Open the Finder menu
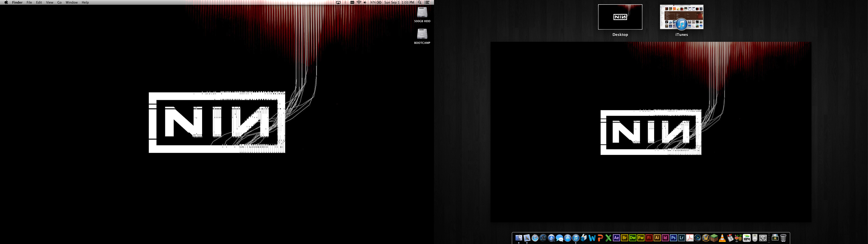Viewport: 868px width, 244px height. (17, 2)
